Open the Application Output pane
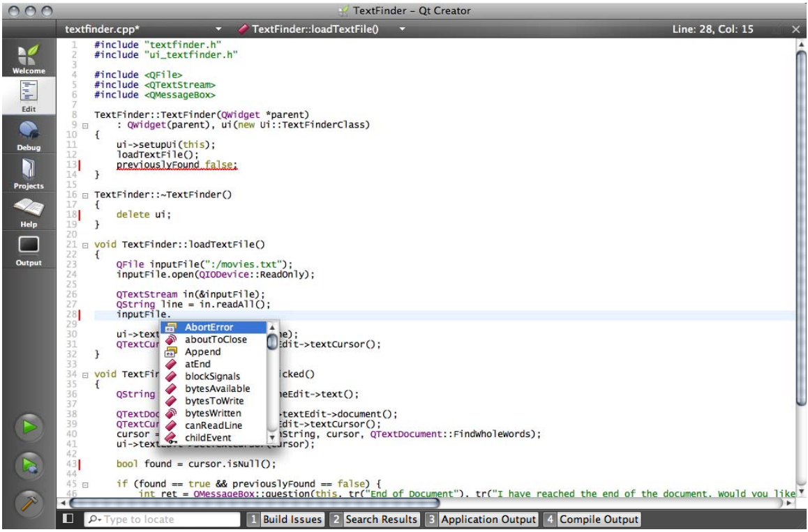808x532 pixels. click(x=482, y=519)
